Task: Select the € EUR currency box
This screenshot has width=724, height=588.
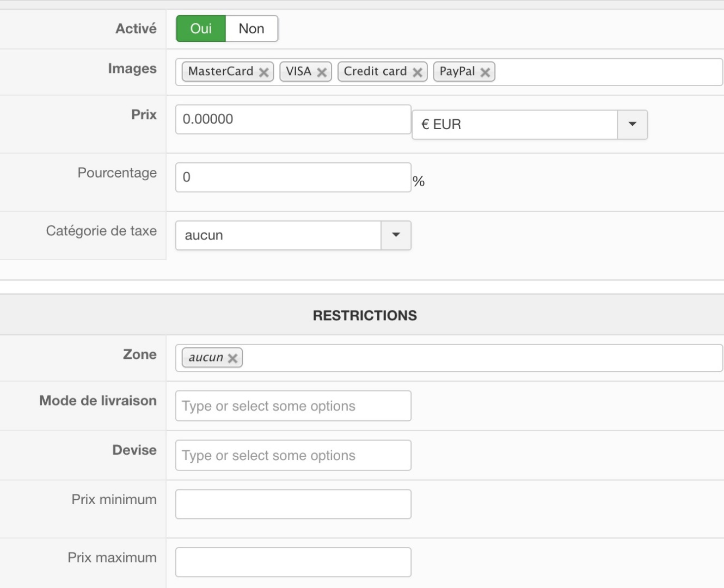Action: coord(514,125)
